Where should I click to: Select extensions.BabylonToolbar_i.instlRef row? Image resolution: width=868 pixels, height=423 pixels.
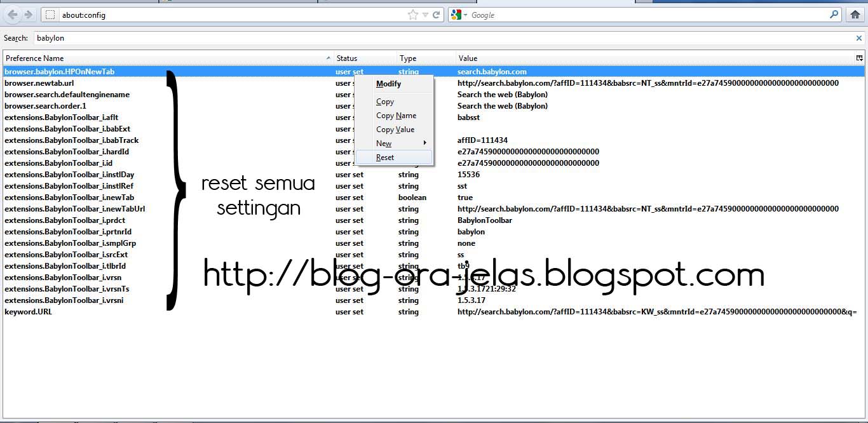pos(433,186)
